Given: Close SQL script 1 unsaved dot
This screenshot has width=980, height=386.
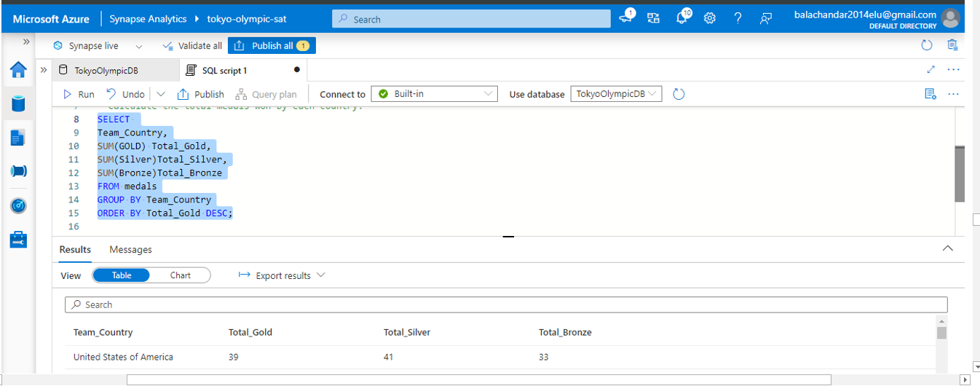Looking at the screenshot, I should pyautogui.click(x=297, y=70).
